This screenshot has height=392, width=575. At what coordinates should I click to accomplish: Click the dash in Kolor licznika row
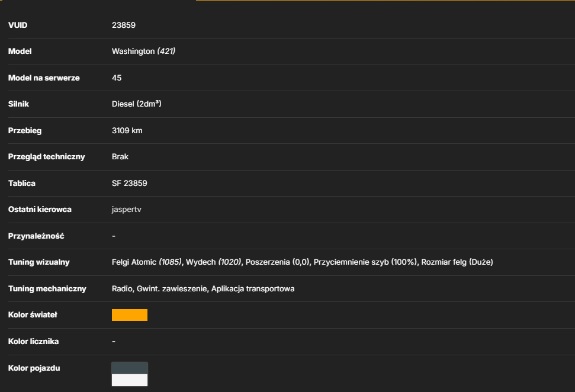coord(114,342)
